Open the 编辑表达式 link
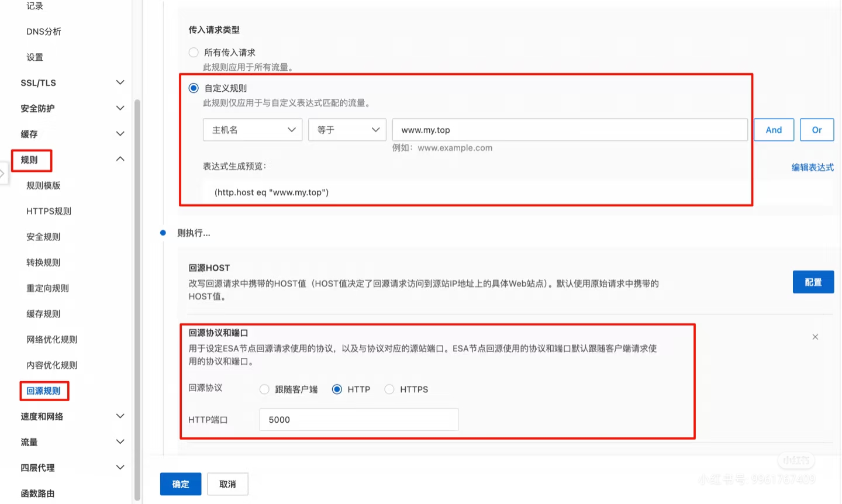The height and width of the screenshot is (504, 842). pyautogui.click(x=813, y=167)
